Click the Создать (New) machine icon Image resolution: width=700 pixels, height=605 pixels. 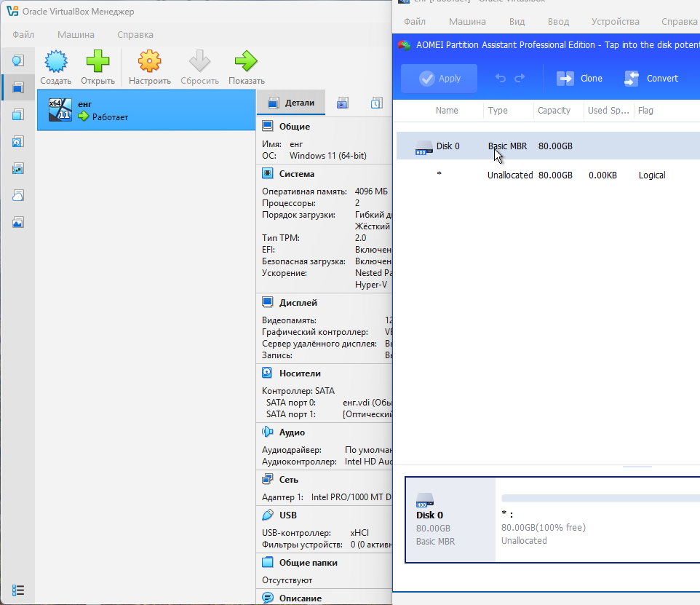55,61
